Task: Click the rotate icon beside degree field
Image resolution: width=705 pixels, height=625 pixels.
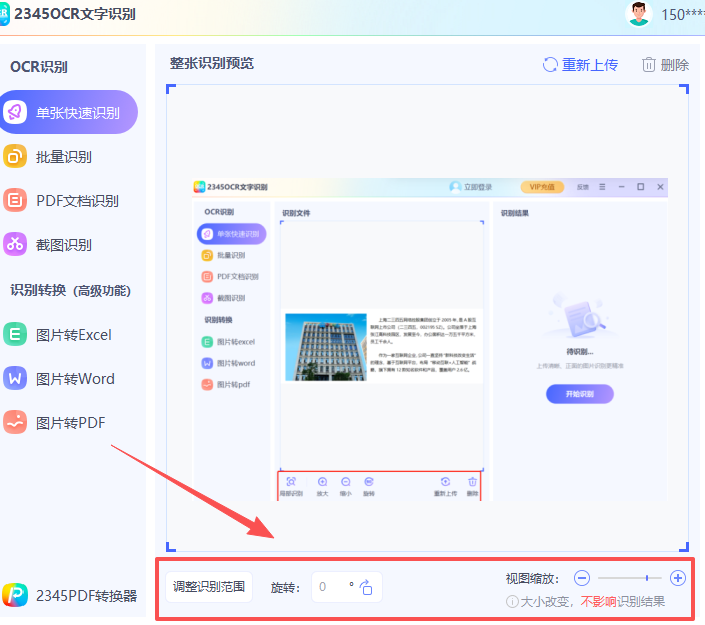Action: (x=366, y=587)
